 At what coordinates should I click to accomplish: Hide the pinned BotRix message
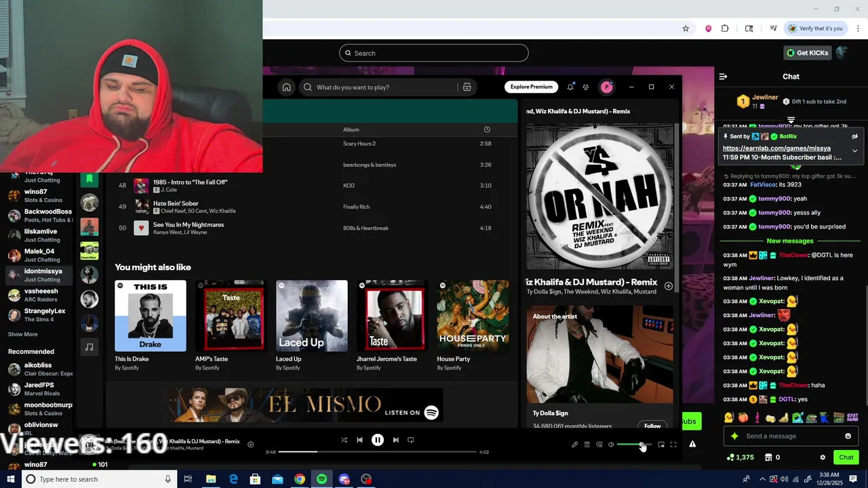click(x=854, y=136)
